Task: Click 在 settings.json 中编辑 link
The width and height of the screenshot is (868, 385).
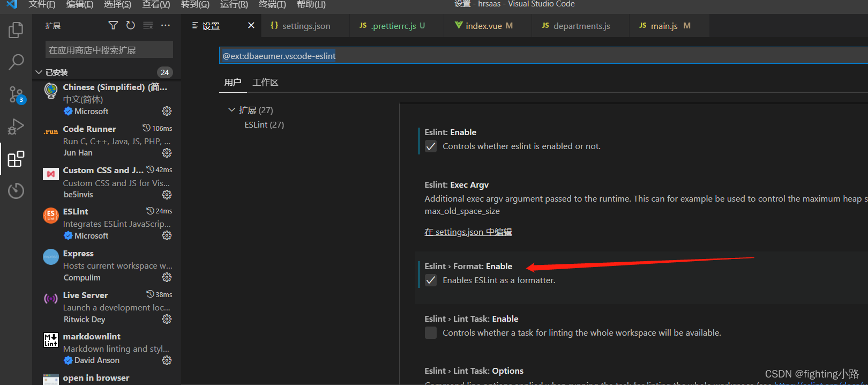Action: coord(468,232)
